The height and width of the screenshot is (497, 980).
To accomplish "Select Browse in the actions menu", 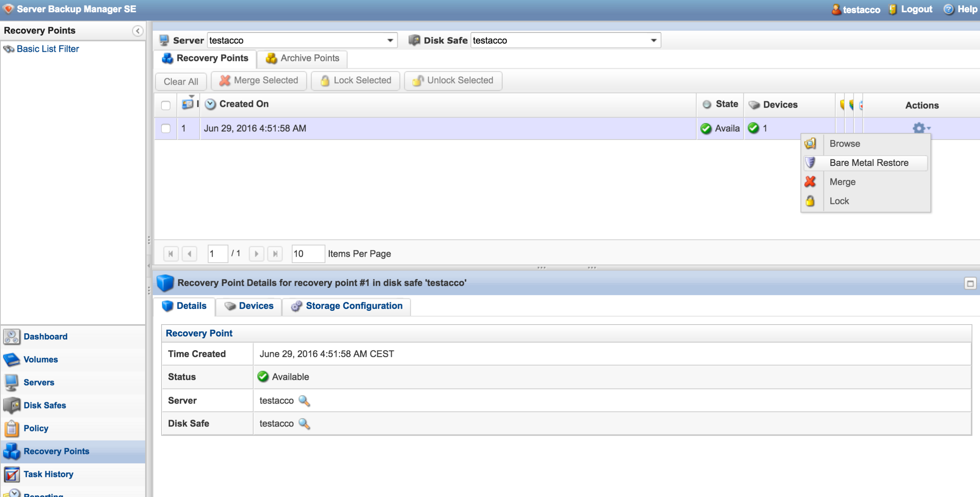I will pyautogui.click(x=844, y=144).
